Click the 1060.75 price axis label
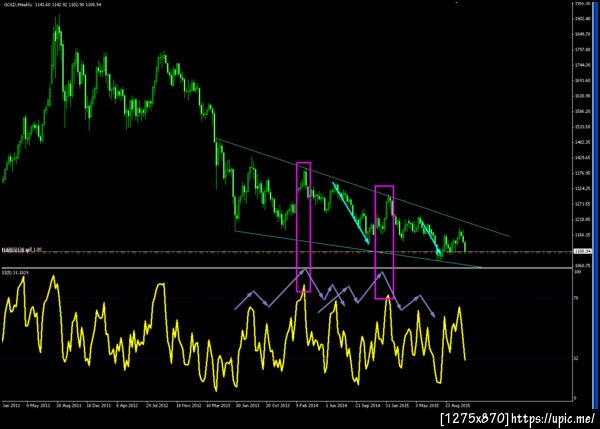The height and width of the screenshot is (429, 600). point(582,266)
